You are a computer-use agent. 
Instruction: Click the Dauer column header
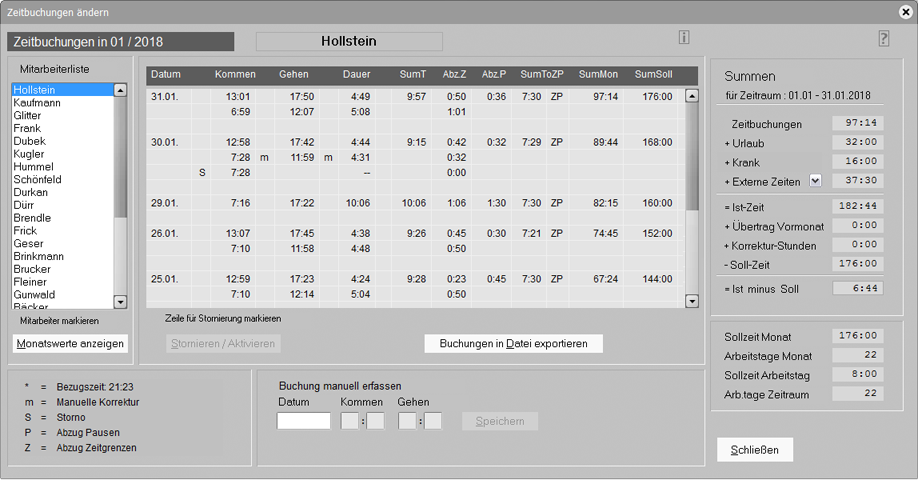coord(357,74)
